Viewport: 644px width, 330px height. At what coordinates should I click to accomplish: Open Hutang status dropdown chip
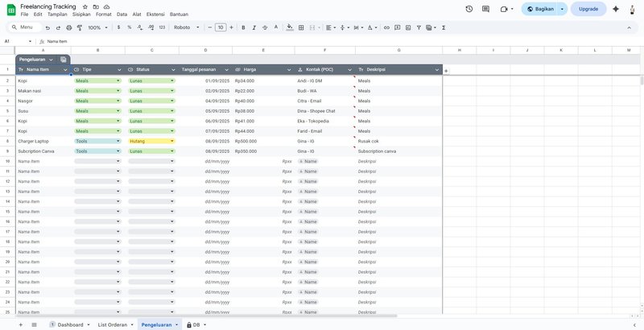coord(151,141)
